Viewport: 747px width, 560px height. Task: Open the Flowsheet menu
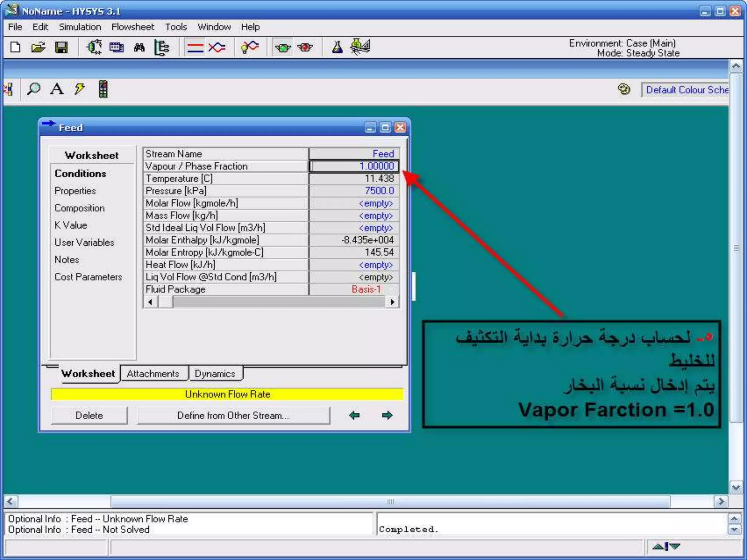pyautogui.click(x=133, y=27)
